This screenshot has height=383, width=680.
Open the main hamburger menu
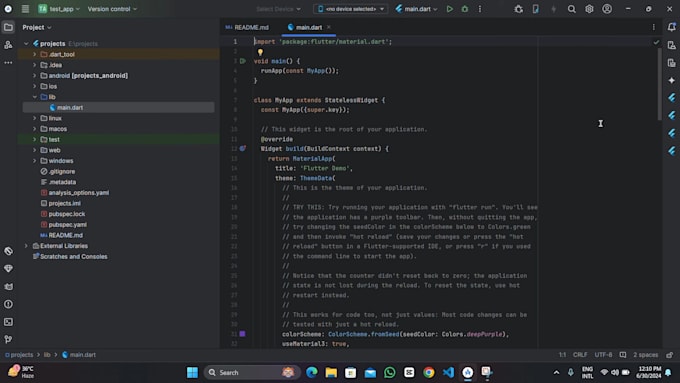tap(25, 9)
